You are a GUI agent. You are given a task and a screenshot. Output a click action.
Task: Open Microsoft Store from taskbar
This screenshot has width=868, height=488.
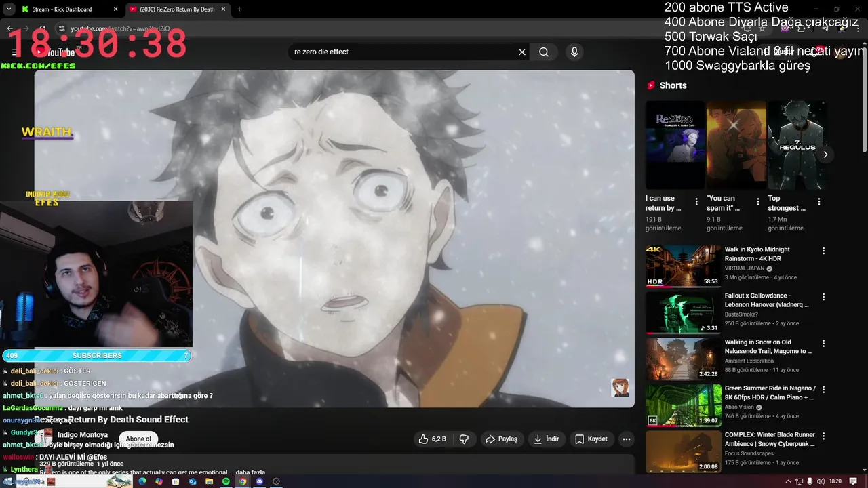[176, 481]
